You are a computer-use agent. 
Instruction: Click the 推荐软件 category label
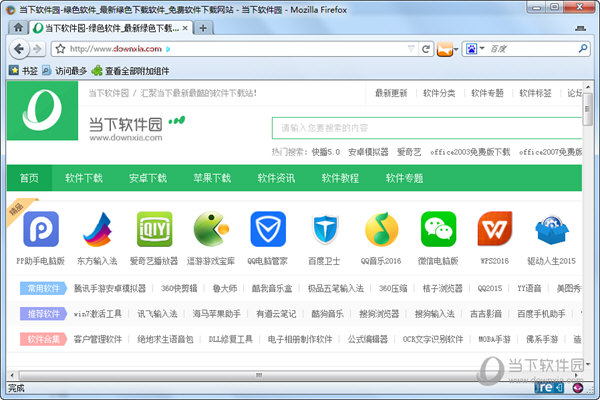43,314
